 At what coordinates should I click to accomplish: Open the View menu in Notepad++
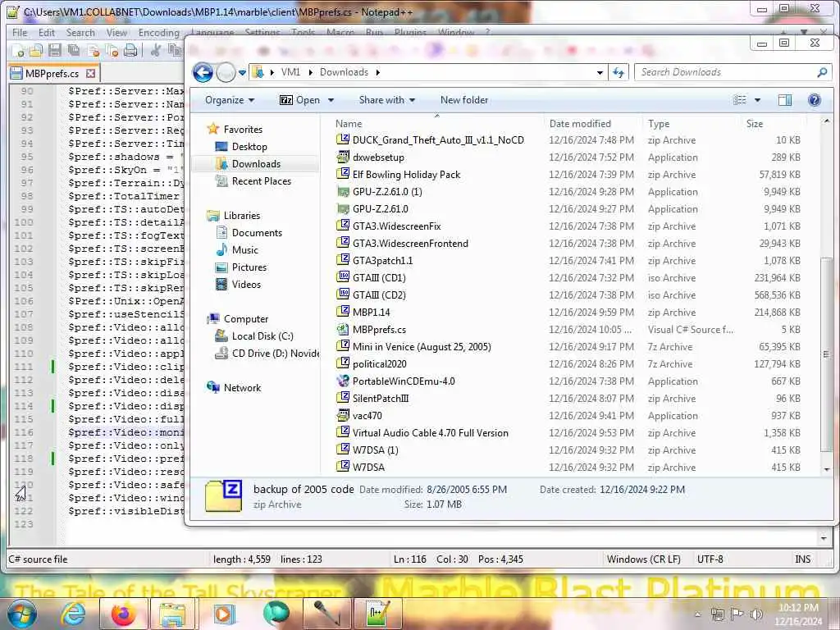(116, 33)
